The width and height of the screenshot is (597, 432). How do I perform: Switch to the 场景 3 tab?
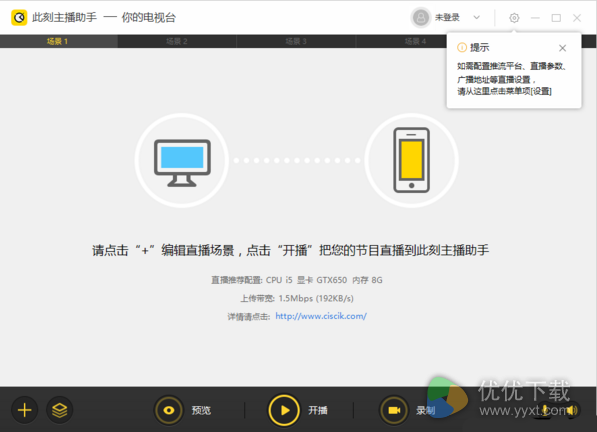click(x=296, y=41)
